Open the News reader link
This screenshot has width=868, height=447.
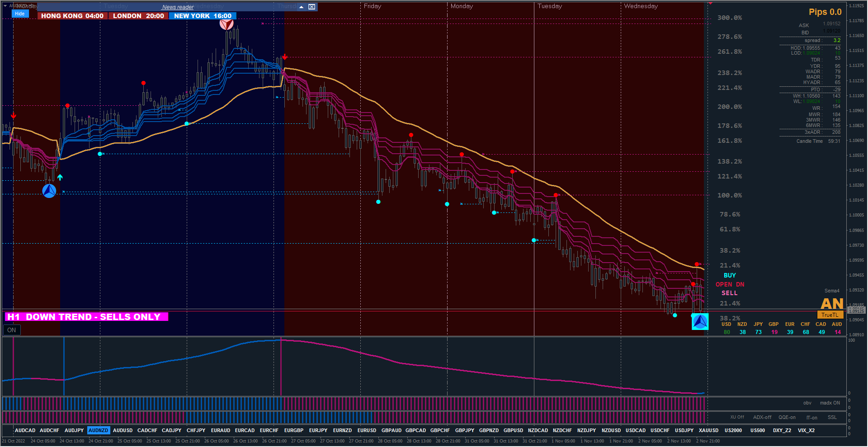click(x=178, y=7)
